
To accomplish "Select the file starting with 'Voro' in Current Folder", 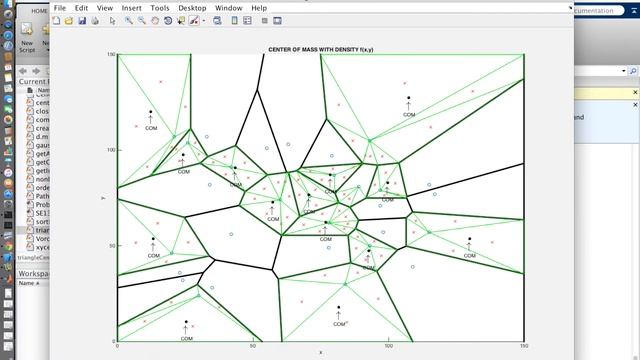I will pos(38,239).
